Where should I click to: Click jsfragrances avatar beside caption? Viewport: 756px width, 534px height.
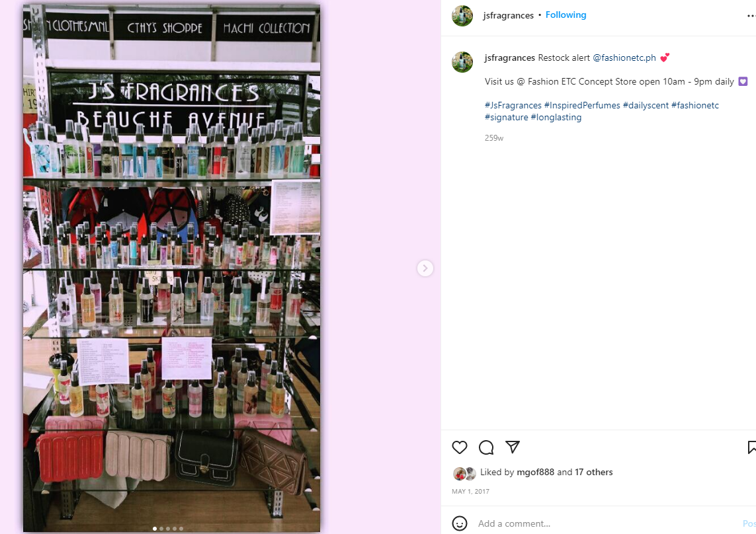coord(462,62)
